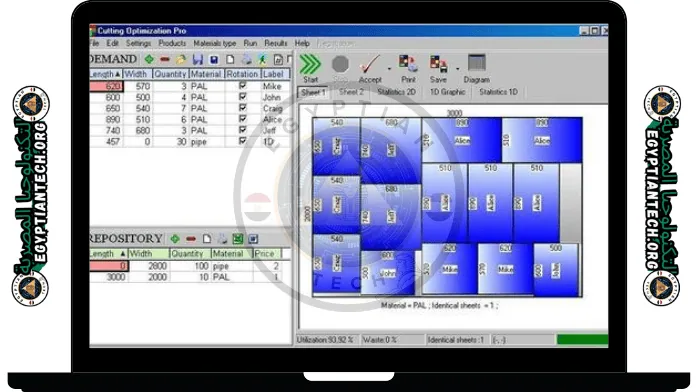Open dropdown arrow next to Accept

pyautogui.click(x=390, y=69)
